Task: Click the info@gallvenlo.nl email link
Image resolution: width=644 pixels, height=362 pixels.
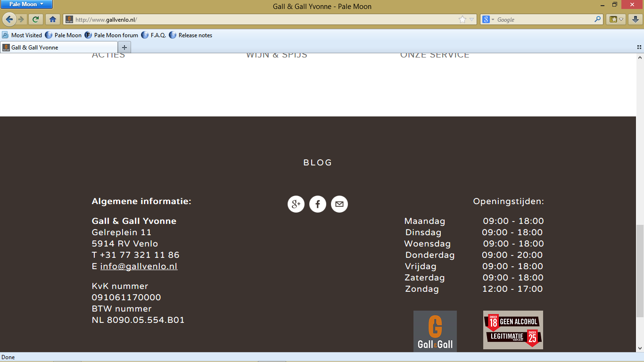Action: tap(139, 266)
